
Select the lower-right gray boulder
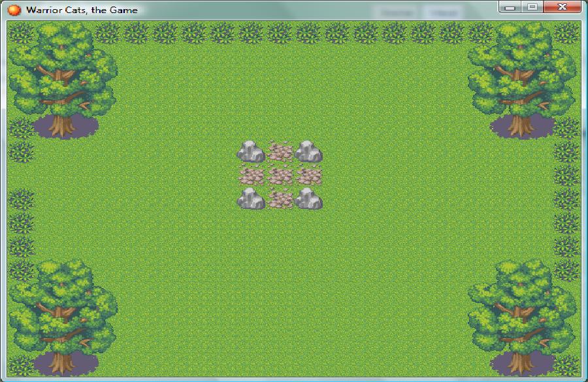(x=308, y=199)
